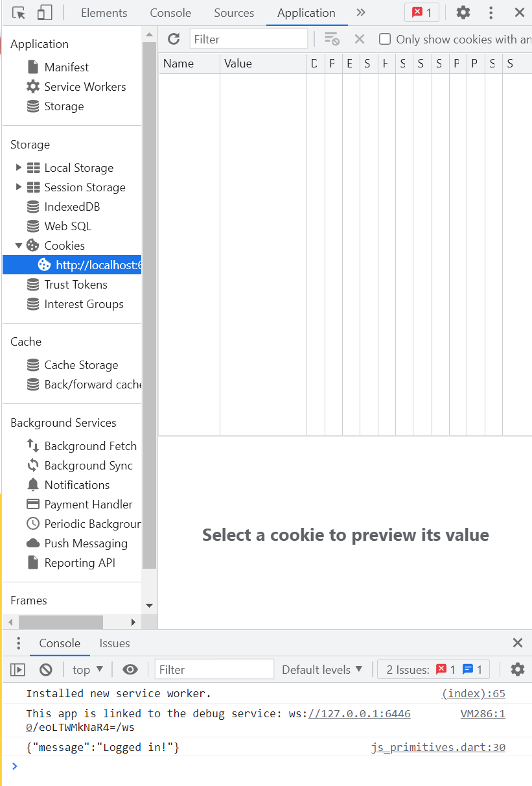Image resolution: width=532 pixels, height=786 pixels.
Task: Refresh the cookies table
Action: click(174, 39)
